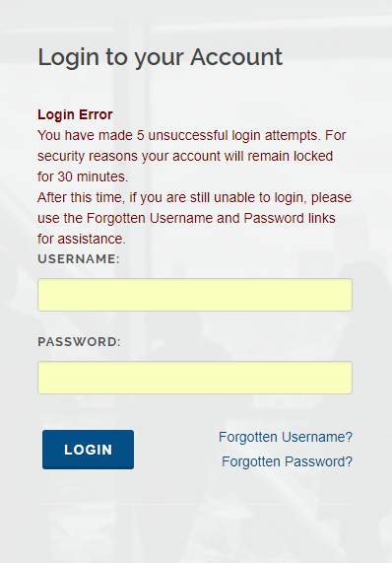Focus the Password input field
This screenshot has width=392, height=563.
pyautogui.click(x=195, y=378)
